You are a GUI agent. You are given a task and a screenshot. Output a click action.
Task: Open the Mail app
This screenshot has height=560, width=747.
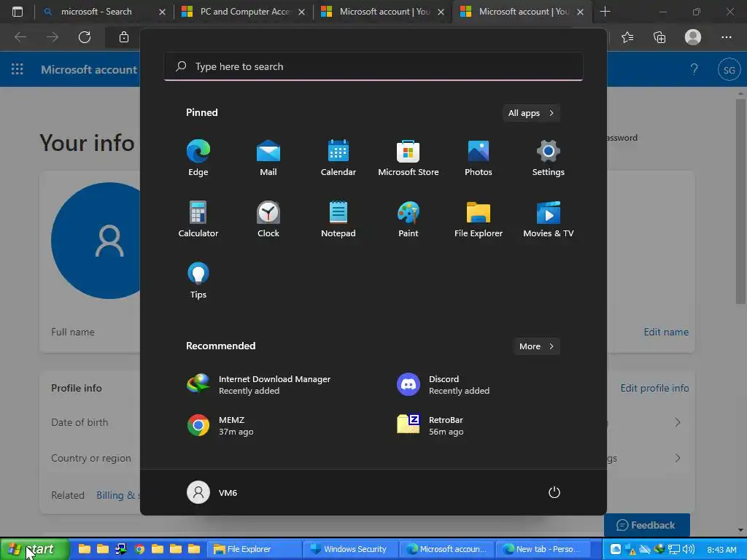tap(268, 158)
